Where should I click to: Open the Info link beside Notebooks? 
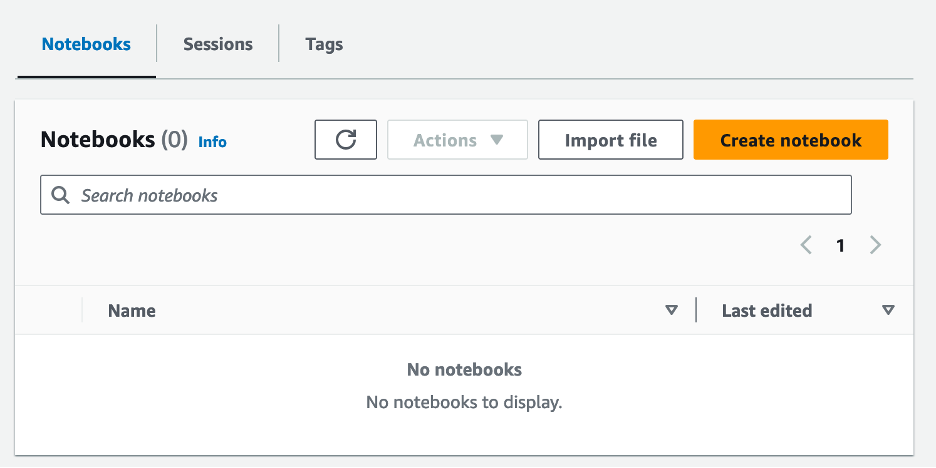(212, 142)
